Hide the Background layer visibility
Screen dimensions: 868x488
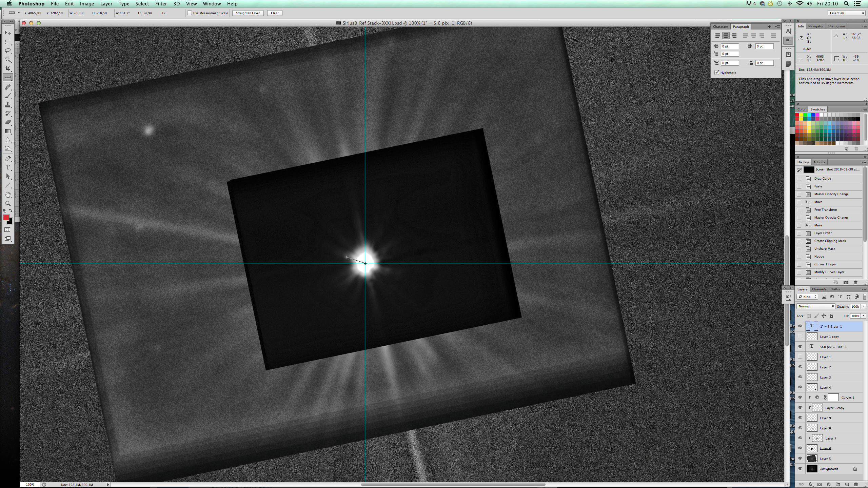click(x=800, y=469)
